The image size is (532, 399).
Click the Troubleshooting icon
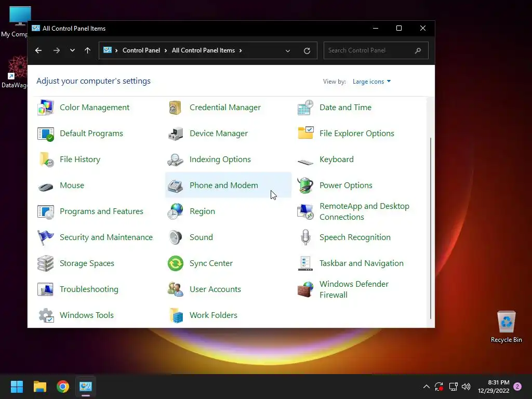(46, 289)
